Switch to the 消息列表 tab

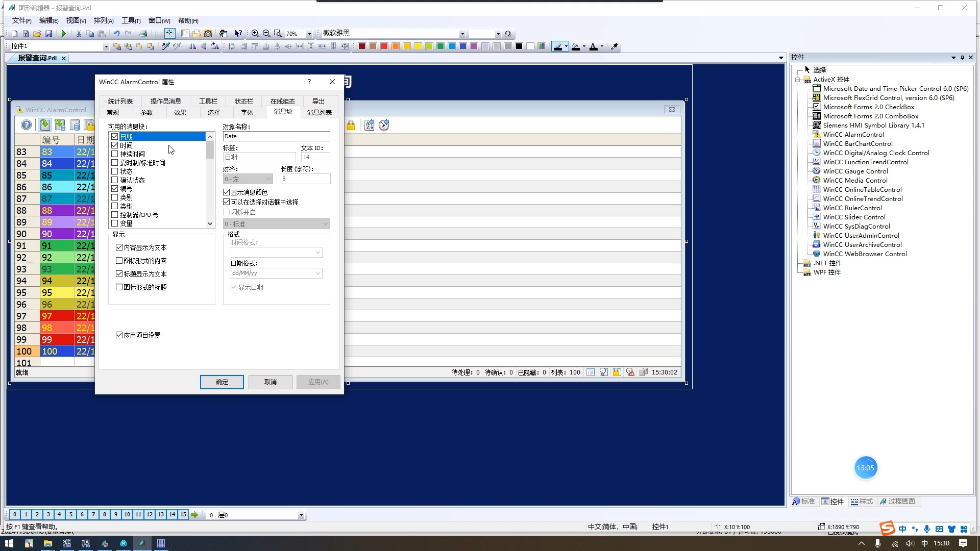pyautogui.click(x=319, y=112)
